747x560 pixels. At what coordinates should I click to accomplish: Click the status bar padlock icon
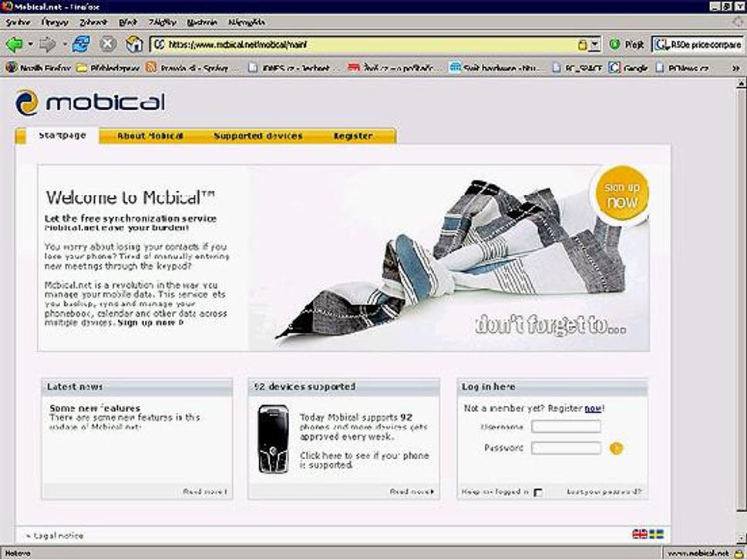739,553
